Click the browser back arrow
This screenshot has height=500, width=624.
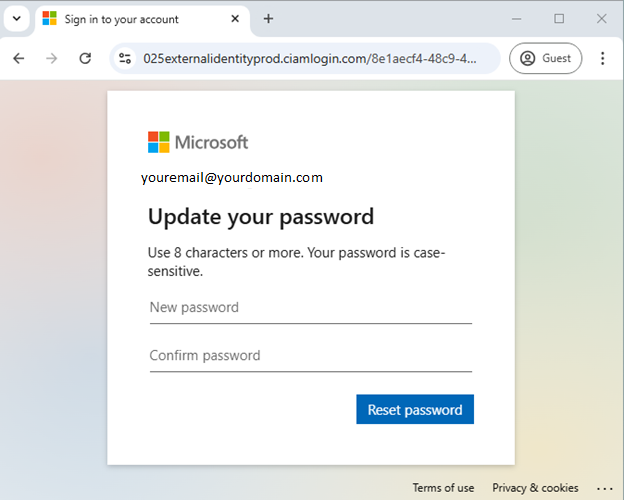click(19, 59)
